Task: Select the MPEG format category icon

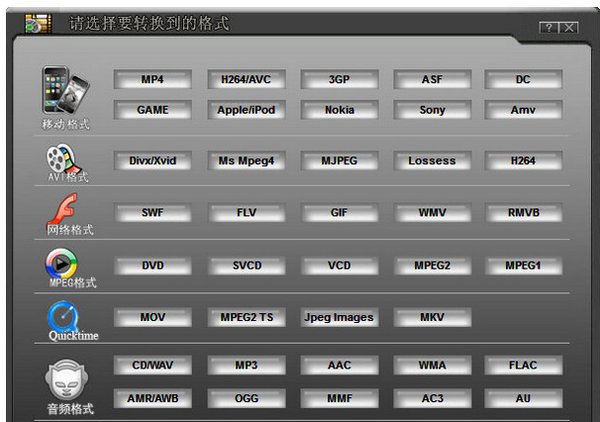Action: 64,264
